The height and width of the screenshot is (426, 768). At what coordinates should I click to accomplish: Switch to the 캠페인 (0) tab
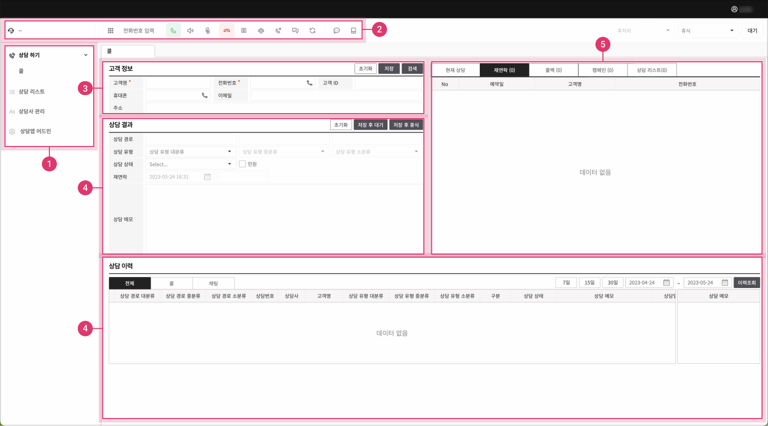pyautogui.click(x=602, y=70)
